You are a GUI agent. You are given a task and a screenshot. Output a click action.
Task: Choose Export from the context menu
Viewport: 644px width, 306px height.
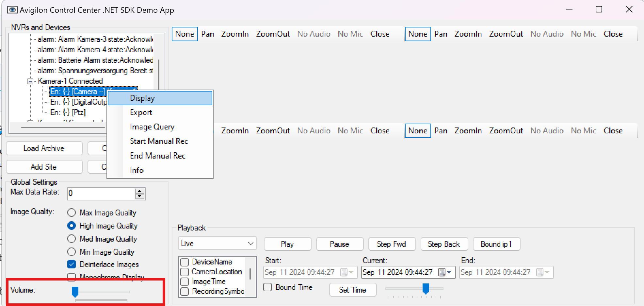coord(160,112)
